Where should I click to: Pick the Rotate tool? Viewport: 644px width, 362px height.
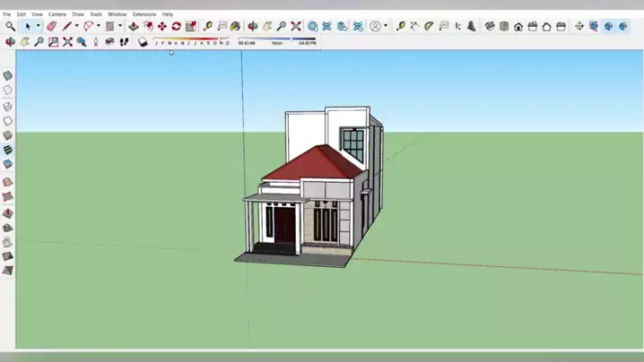pyautogui.click(x=176, y=27)
